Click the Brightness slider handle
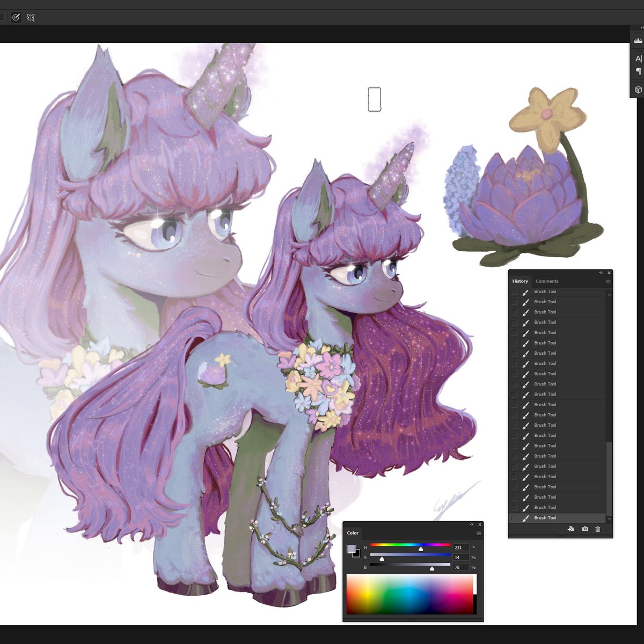 (x=432, y=568)
